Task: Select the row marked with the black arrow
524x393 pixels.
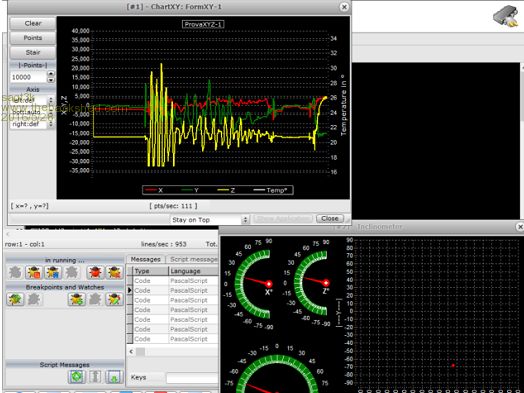Action: (x=172, y=290)
